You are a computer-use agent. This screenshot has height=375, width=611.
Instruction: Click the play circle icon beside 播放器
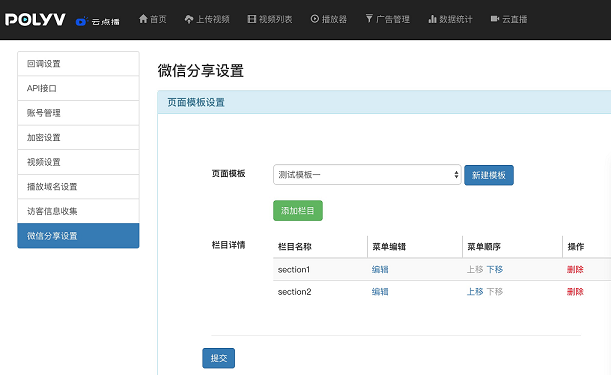click(x=314, y=19)
